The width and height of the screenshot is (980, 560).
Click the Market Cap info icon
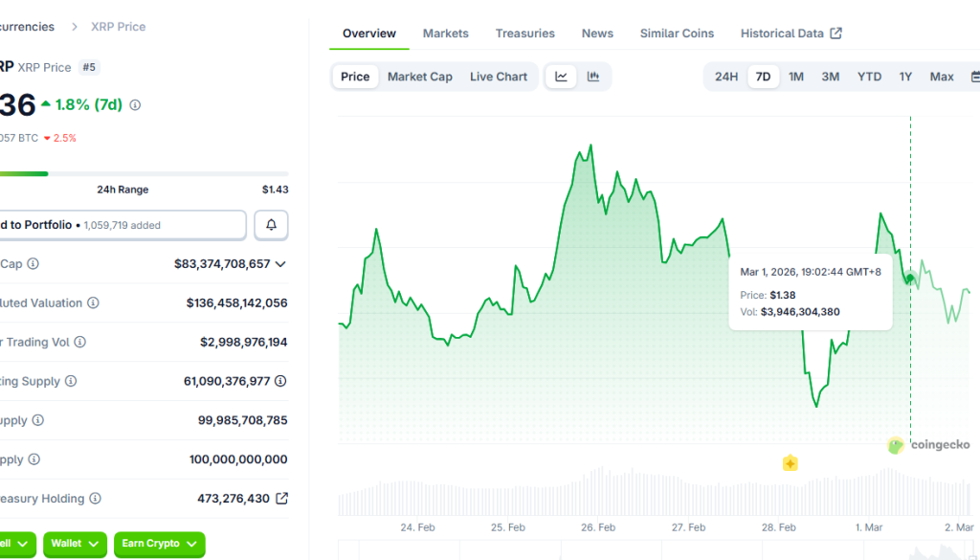[x=35, y=263]
